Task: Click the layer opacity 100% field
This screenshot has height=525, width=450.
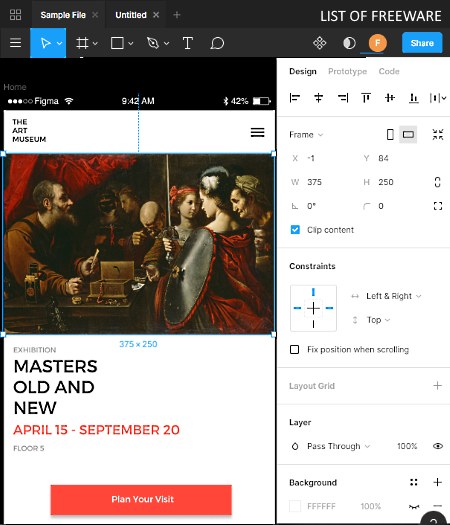Action: [407, 446]
